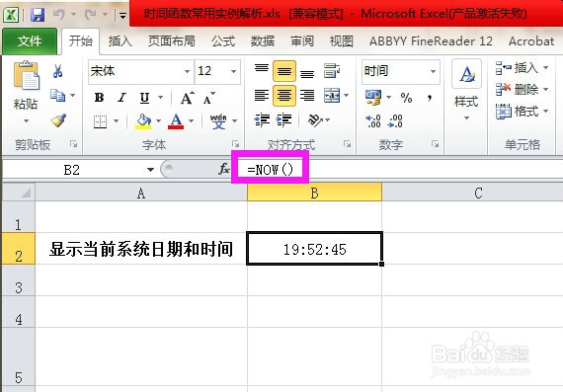
Task: Decrease font size with small A
Action: tap(209, 98)
